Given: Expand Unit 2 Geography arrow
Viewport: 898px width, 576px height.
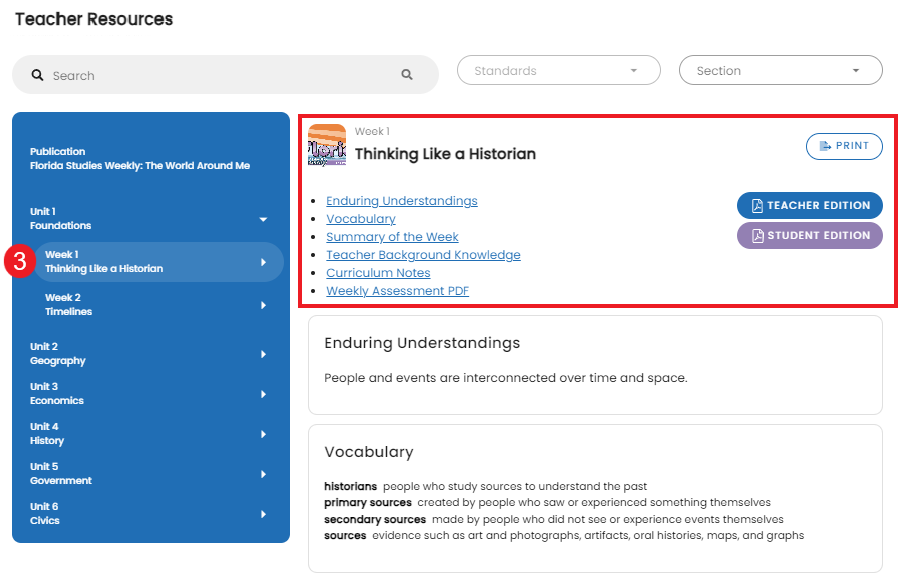Looking at the screenshot, I should (263, 354).
